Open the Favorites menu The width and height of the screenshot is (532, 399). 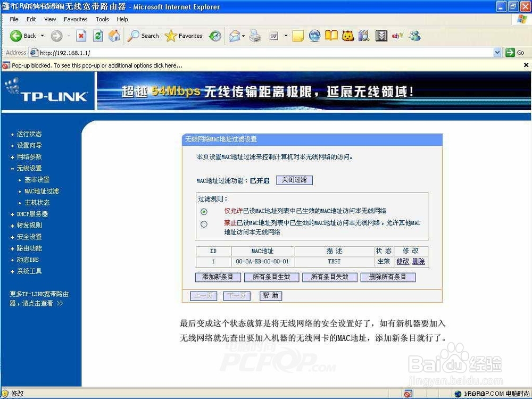(x=76, y=19)
